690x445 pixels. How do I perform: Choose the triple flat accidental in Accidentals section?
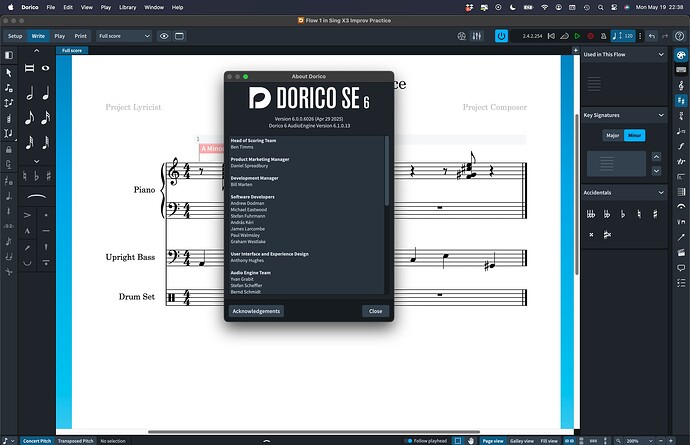(591, 214)
